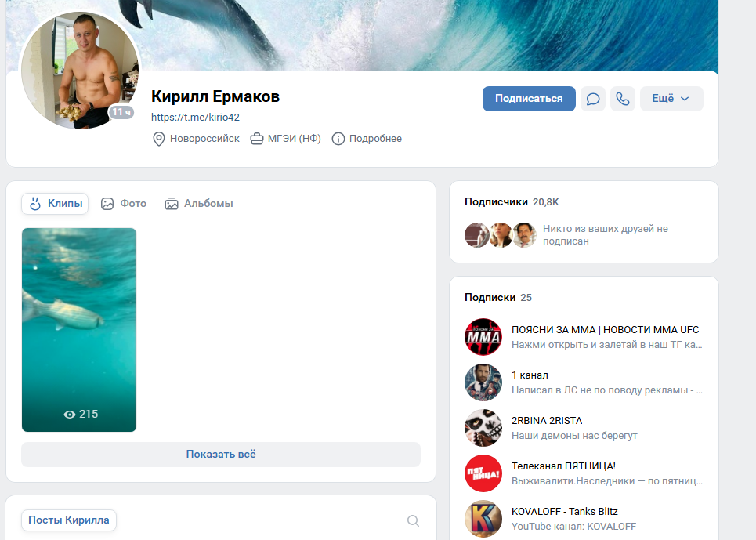Open the message dialog via chat bubble icon
Screen dimensions: 756x540
click(x=593, y=98)
